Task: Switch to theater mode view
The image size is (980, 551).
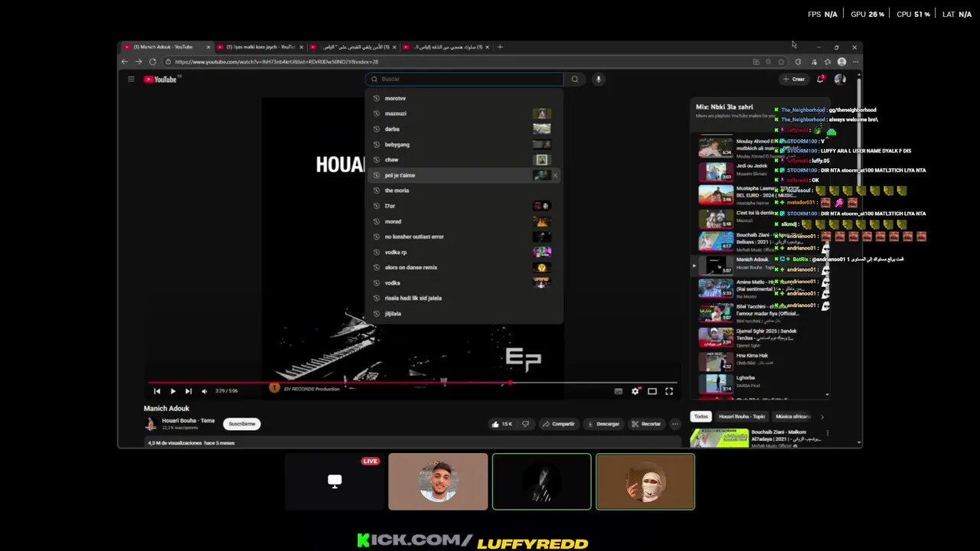Action: click(652, 391)
